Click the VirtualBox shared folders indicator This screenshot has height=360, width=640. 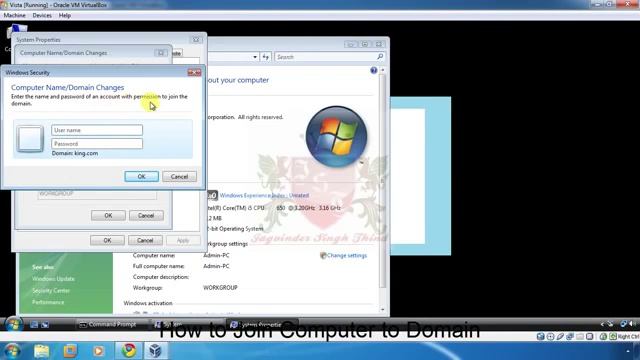pyautogui.click(x=580, y=337)
